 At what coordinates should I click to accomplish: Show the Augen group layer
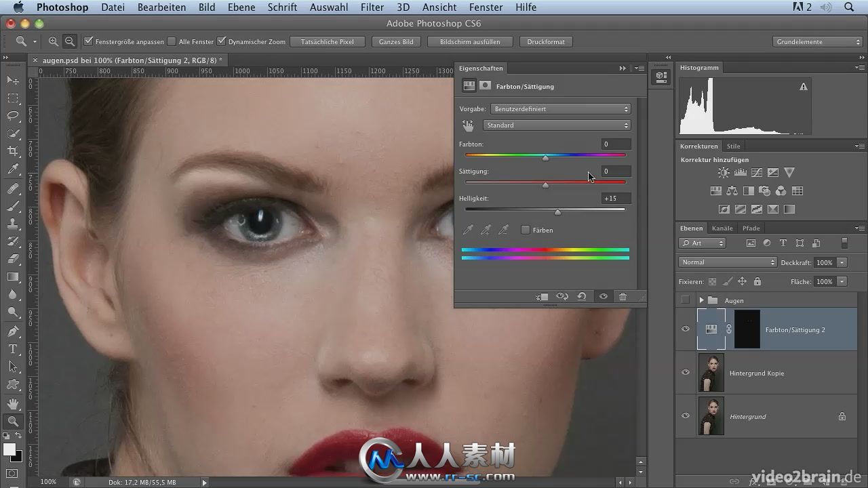click(x=685, y=300)
